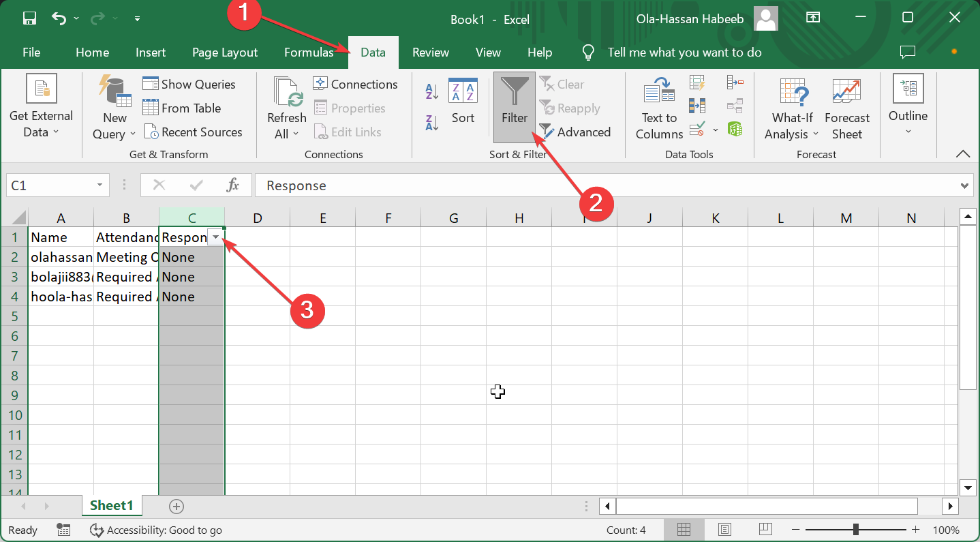Switch to the Insert tab
This screenshot has height=542, width=980.
click(151, 52)
